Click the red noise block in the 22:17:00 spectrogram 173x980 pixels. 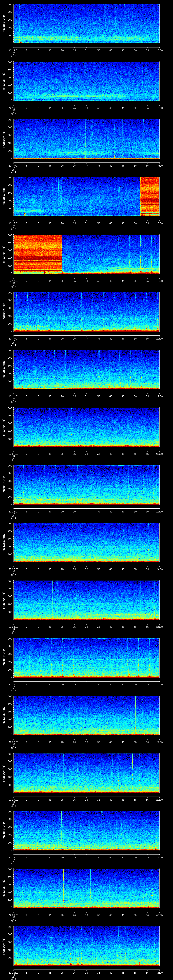tap(150, 197)
